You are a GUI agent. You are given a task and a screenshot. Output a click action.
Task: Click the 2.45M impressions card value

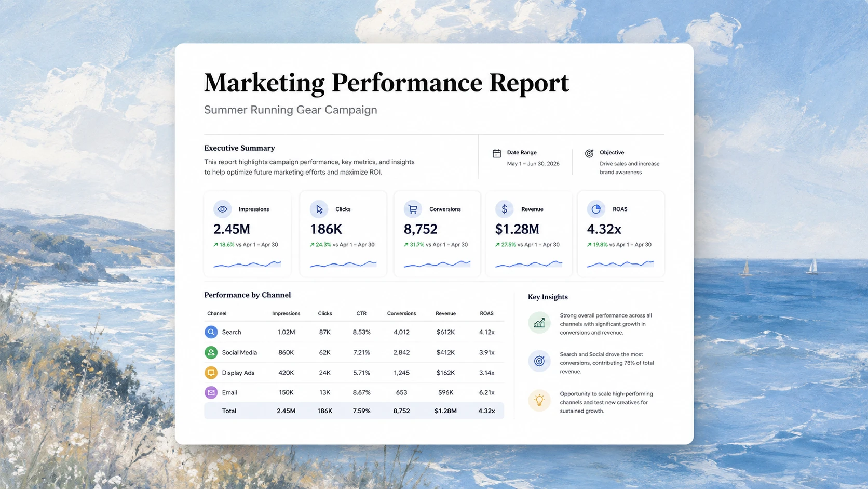click(232, 229)
